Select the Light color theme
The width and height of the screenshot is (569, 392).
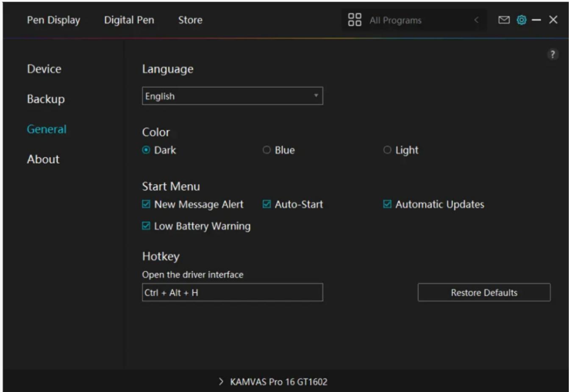pos(387,150)
